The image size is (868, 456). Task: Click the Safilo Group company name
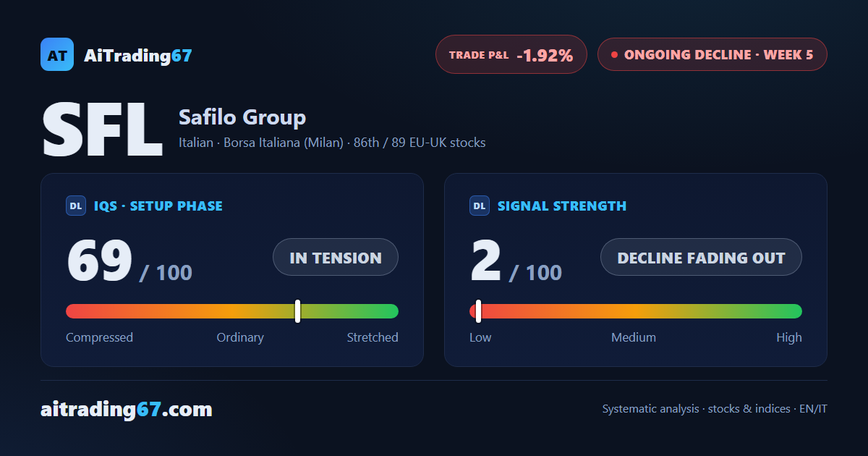[x=242, y=117]
